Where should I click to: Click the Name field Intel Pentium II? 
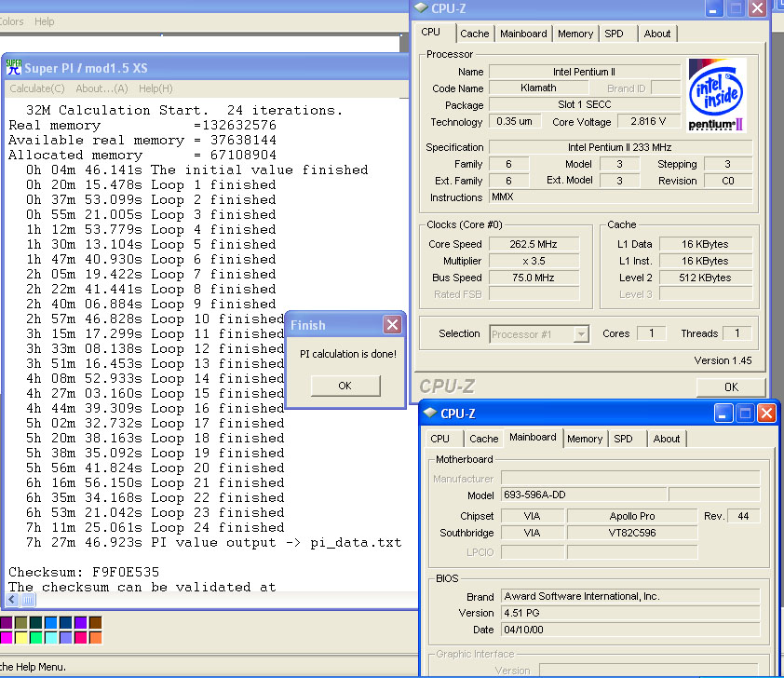tap(584, 72)
